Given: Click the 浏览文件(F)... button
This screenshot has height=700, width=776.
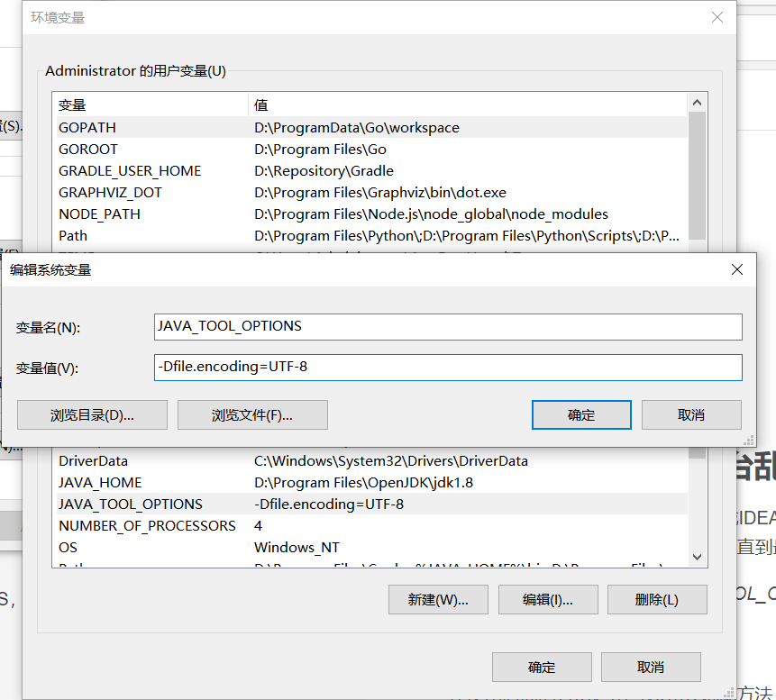Looking at the screenshot, I should 251,414.
